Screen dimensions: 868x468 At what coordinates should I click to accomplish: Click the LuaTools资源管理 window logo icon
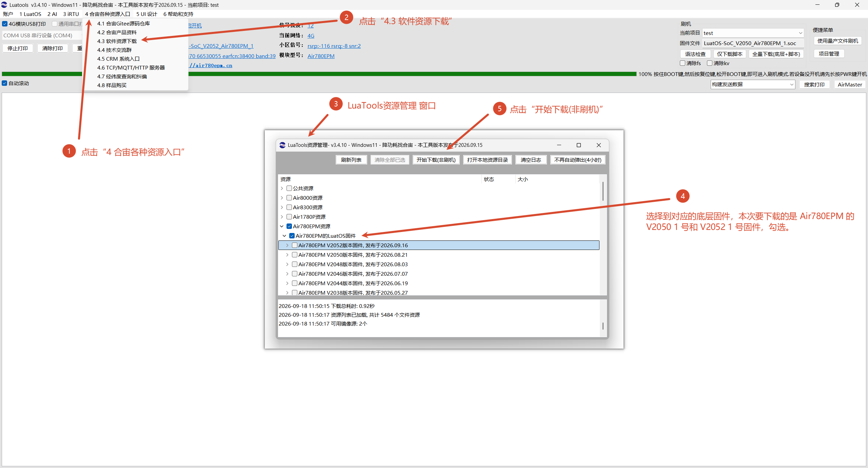(x=282, y=145)
